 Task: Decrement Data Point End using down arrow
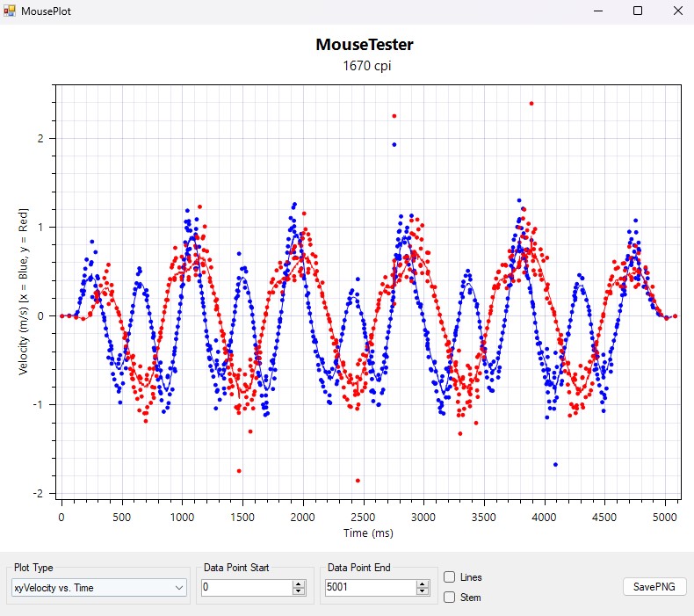[422, 591]
